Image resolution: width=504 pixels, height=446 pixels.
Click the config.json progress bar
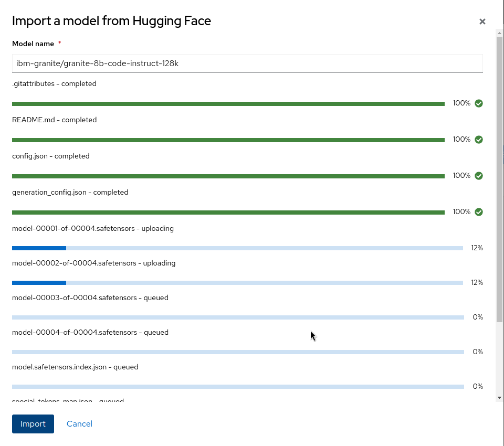point(228,176)
